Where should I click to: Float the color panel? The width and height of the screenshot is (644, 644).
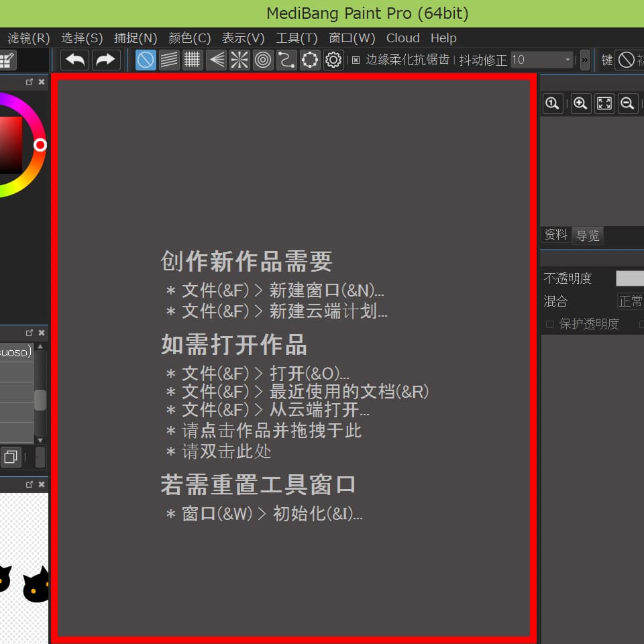29,82
